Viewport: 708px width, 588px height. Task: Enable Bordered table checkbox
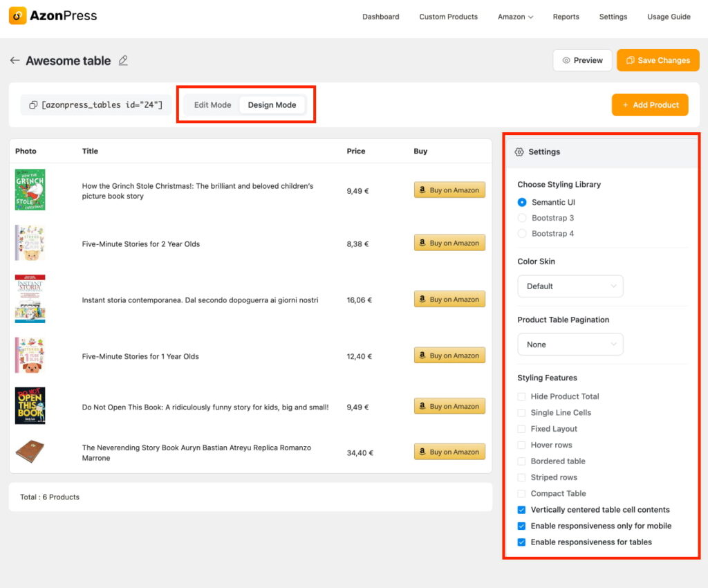click(521, 461)
